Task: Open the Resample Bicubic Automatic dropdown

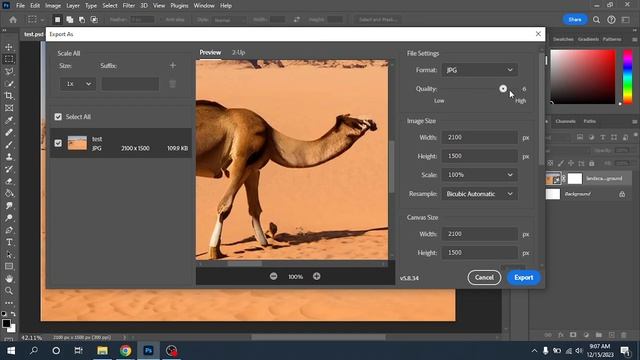Action: coord(479,194)
